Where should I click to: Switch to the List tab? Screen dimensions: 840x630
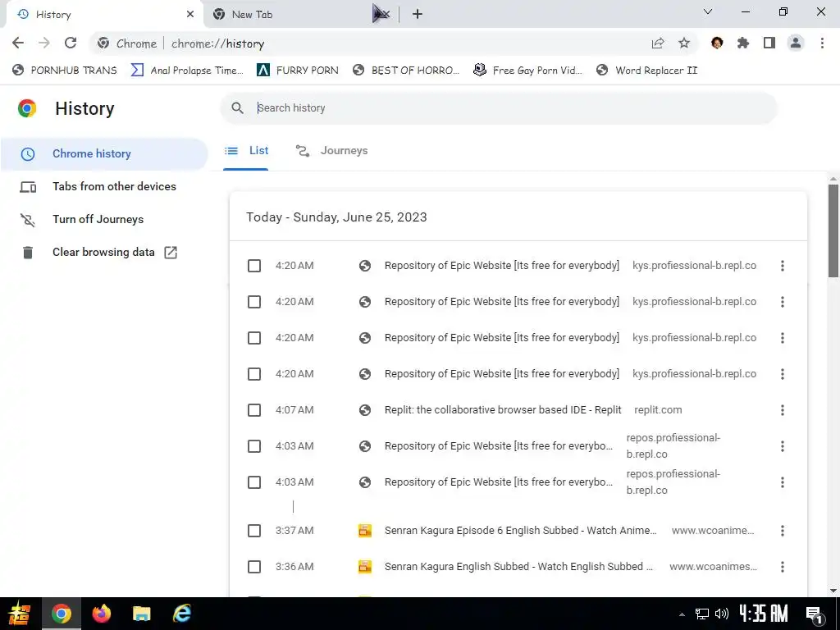[x=246, y=151]
